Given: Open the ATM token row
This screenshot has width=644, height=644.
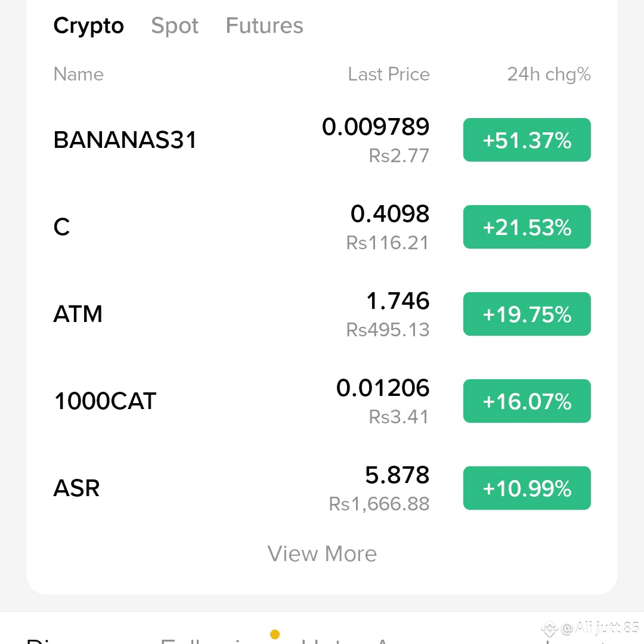Looking at the screenshot, I should 322,314.
